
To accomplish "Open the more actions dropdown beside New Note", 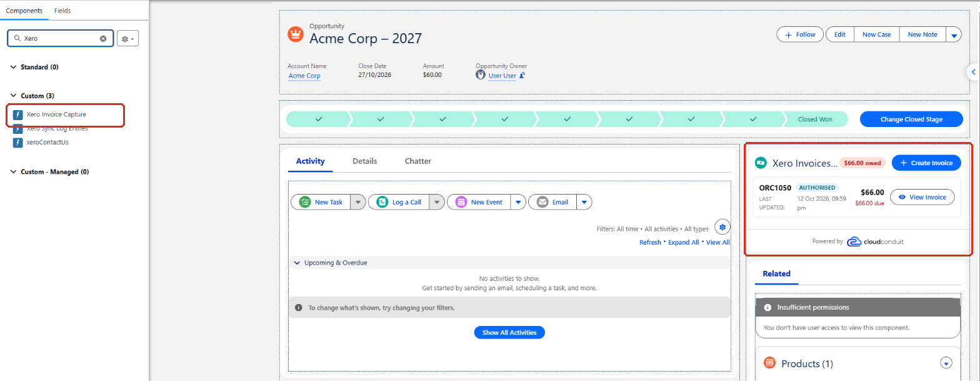I will point(954,35).
